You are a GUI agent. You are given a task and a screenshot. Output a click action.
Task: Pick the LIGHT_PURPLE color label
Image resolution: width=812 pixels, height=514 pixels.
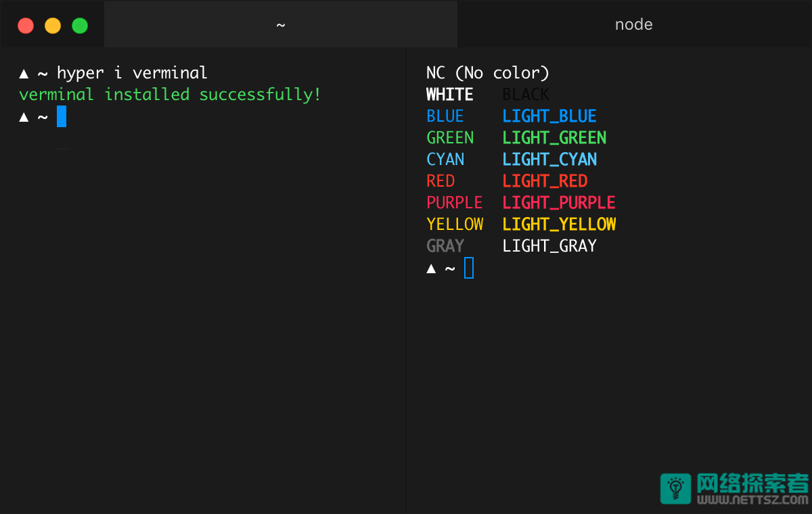(x=559, y=203)
